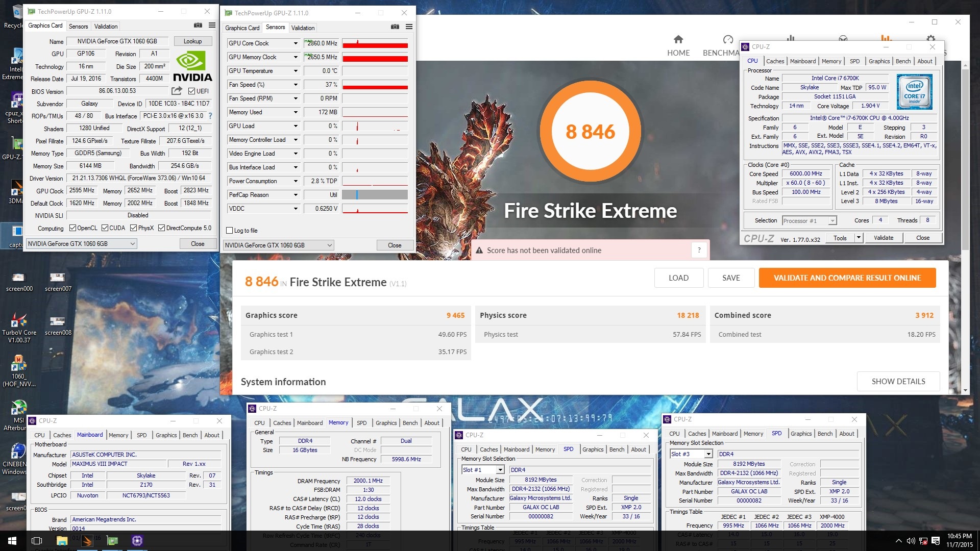The width and height of the screenshot is (980, 551).
Task: Open the CPU-Z Tools dropdown arrow
Action: (859, 238)
